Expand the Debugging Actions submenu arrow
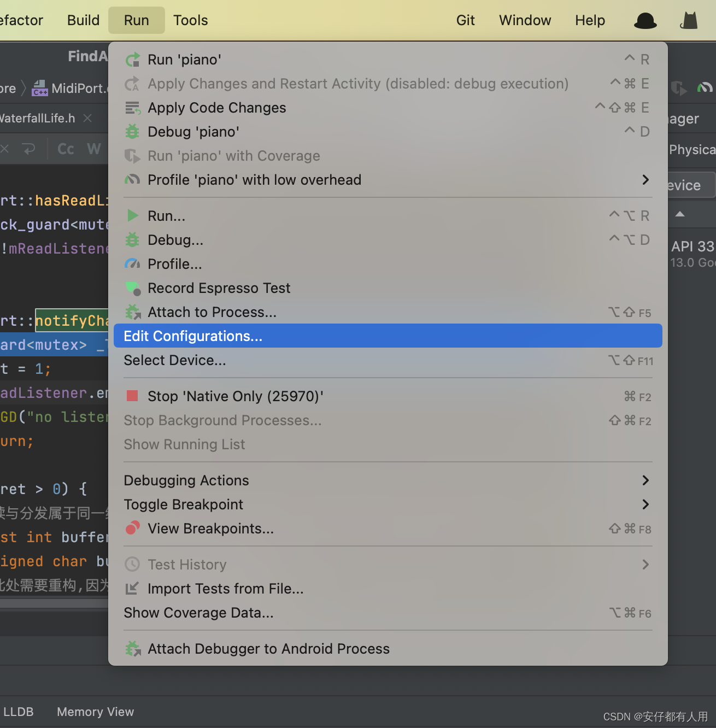Screen dimensions: 716x728 pos(645,480)
